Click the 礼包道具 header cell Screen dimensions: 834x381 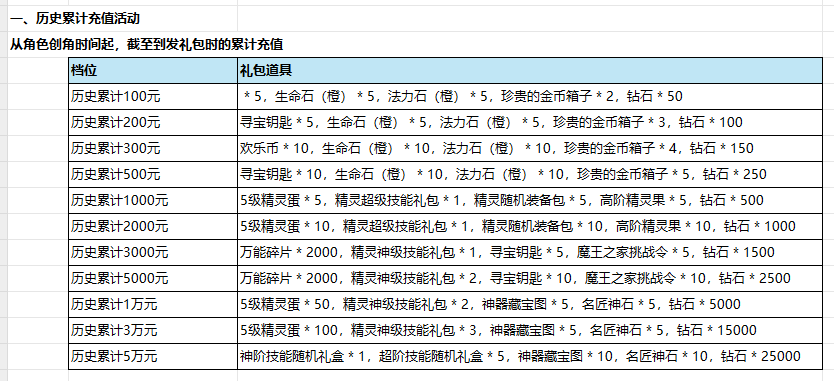[530, 71]
